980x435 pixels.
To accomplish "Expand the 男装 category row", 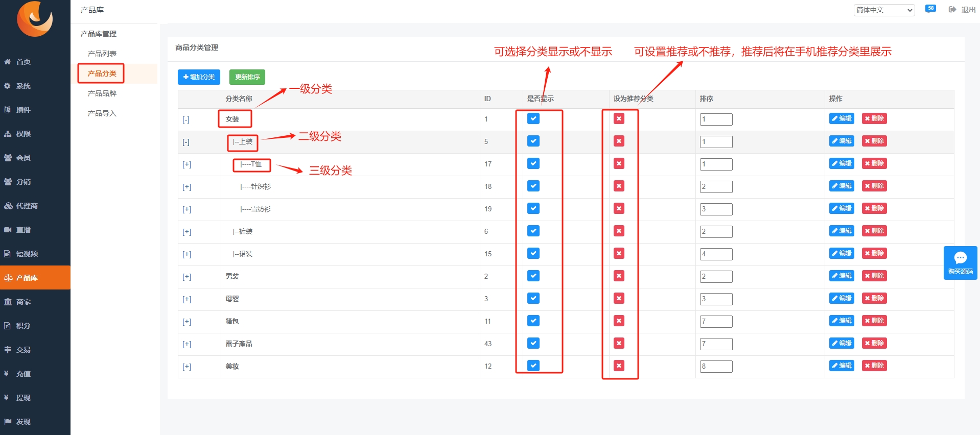I will [187, 277].
